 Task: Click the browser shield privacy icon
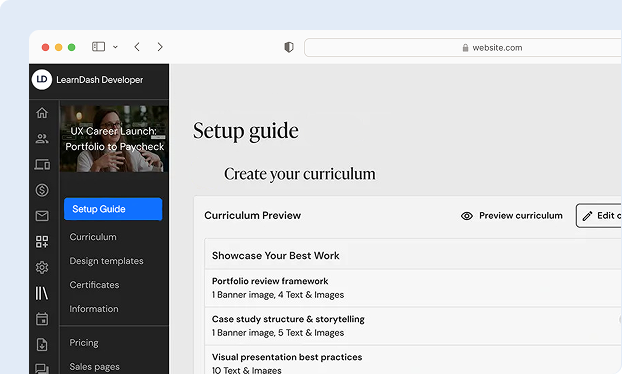coord(289,47)
